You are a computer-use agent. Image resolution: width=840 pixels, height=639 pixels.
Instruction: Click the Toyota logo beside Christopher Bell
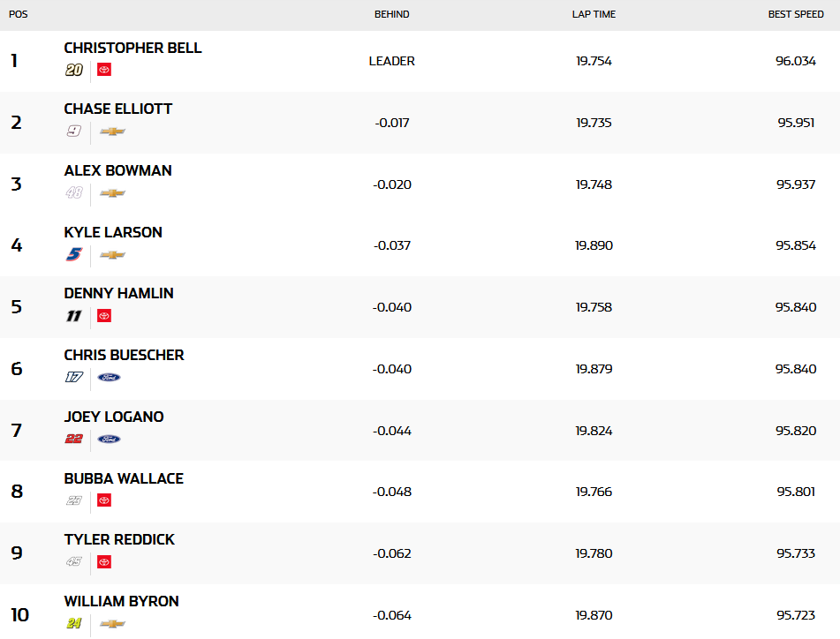104,70
